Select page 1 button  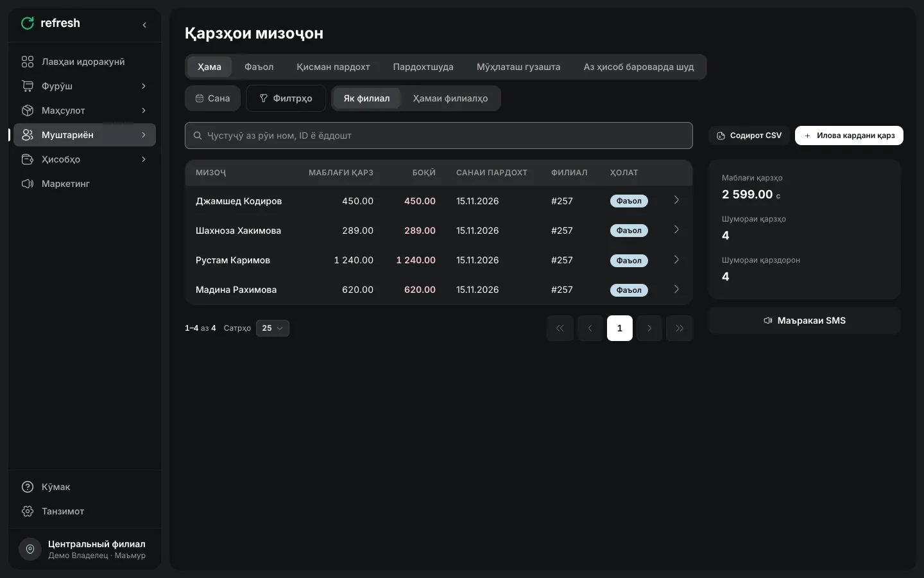[x=620, y=328]
